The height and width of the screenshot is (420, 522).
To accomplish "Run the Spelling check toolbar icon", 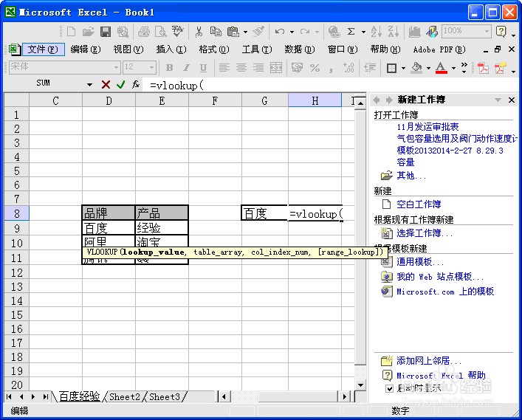I will (x=178, y=32).
